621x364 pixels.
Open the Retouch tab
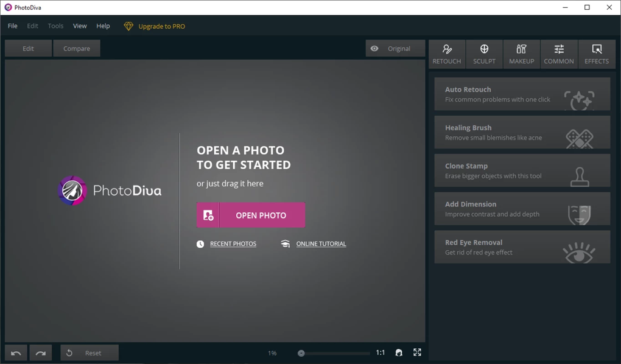[x=447, y=54]
